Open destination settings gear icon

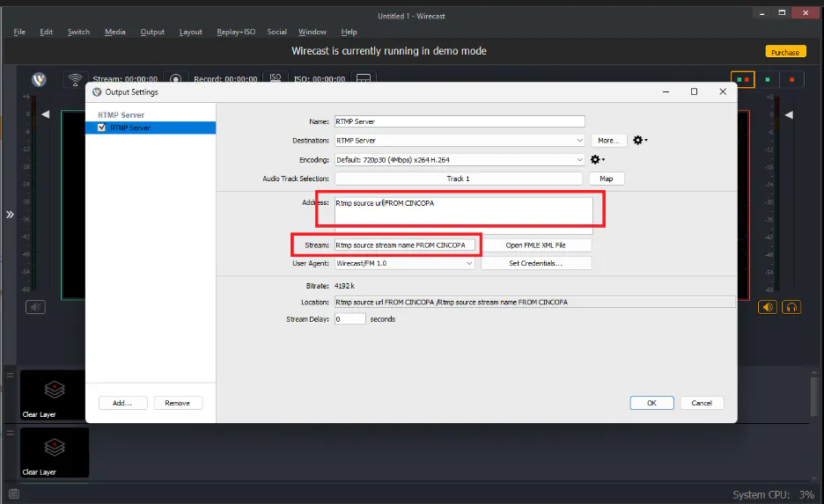click(x=639, y=140)
